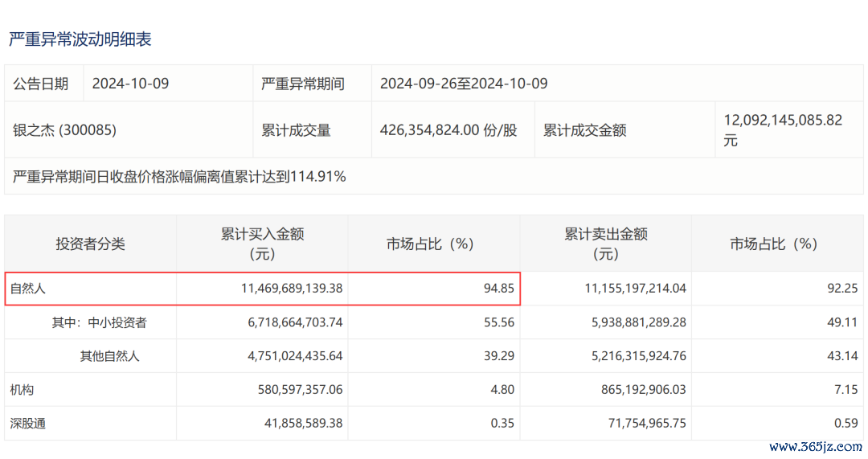Screen dimensions: 868x459
Task: Click the 投资者分类 column header
Action: click(x=90, y=244)
